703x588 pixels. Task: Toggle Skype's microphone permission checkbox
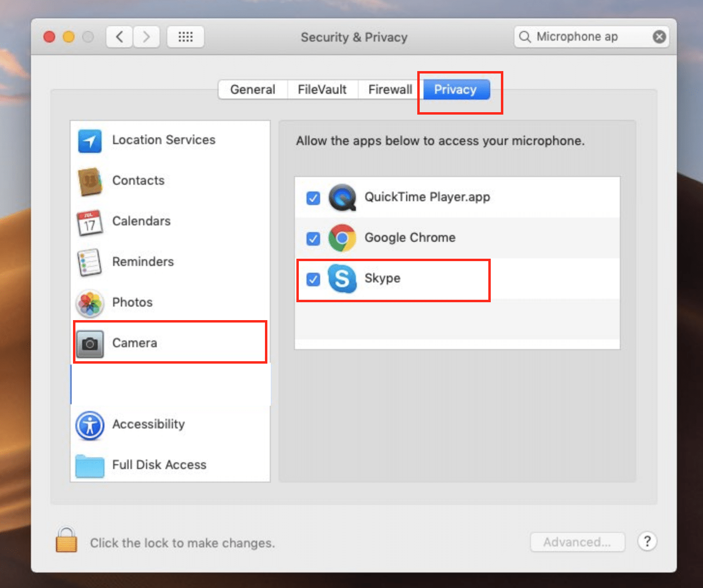coord(313,279)
